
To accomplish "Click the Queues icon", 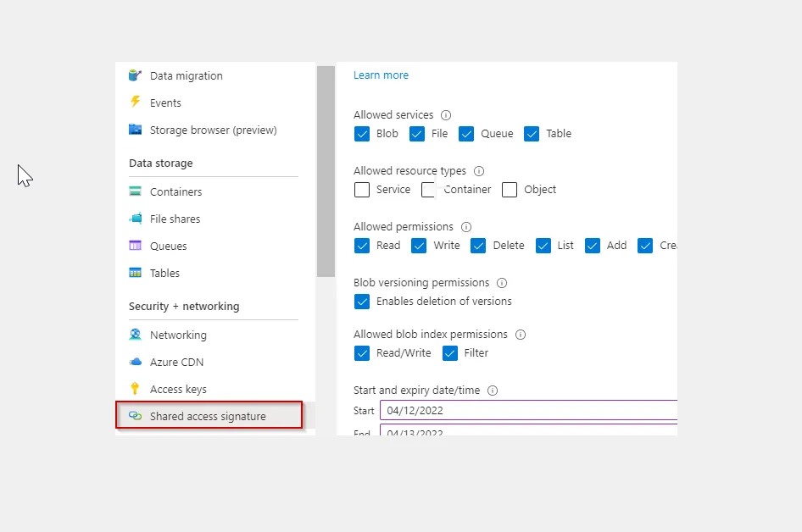I will click(136, 246).
